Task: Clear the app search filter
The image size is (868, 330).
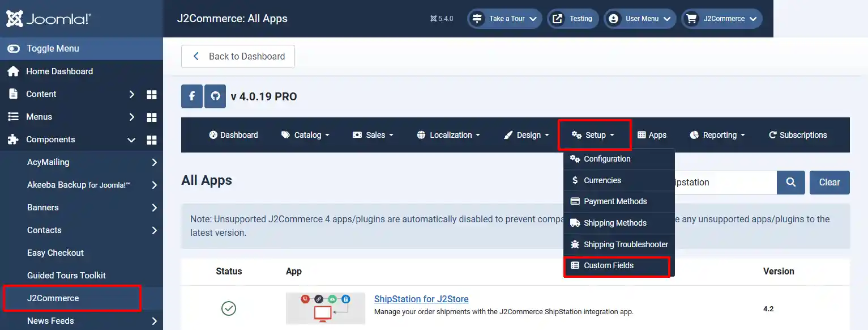Action: tap(829, 183)
